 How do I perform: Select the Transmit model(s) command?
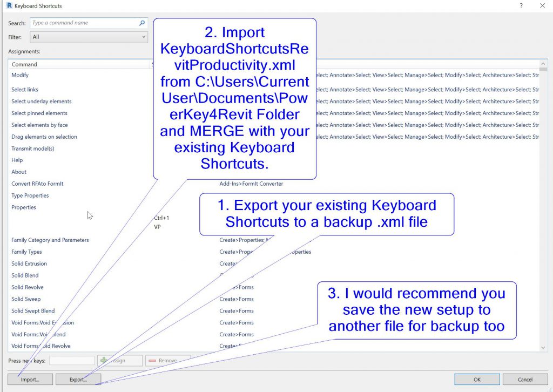(33, 148)
